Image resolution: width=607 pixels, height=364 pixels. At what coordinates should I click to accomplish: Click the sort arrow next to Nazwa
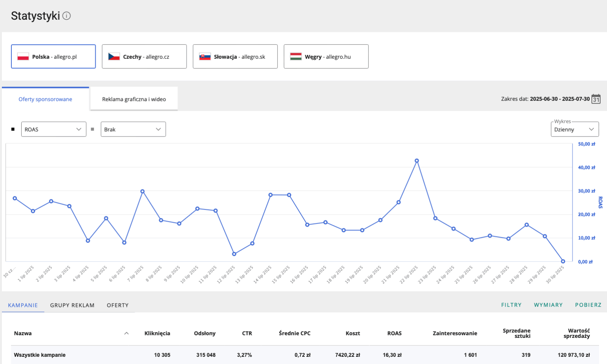[x=126, y=333]
